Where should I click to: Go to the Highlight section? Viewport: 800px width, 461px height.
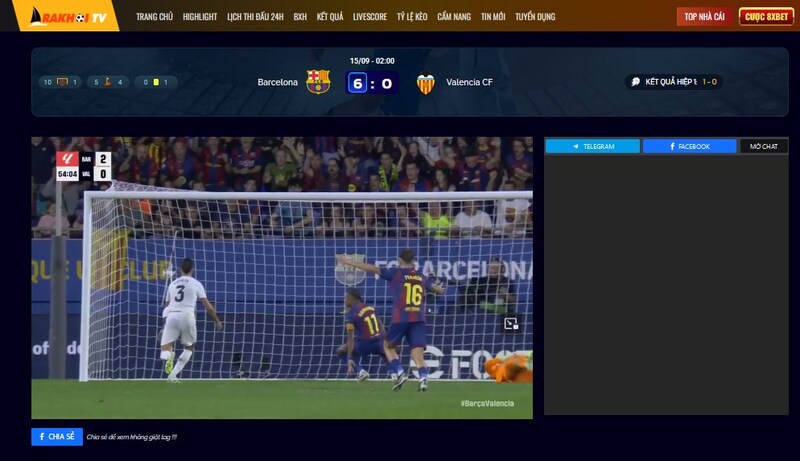coord(200,17)
